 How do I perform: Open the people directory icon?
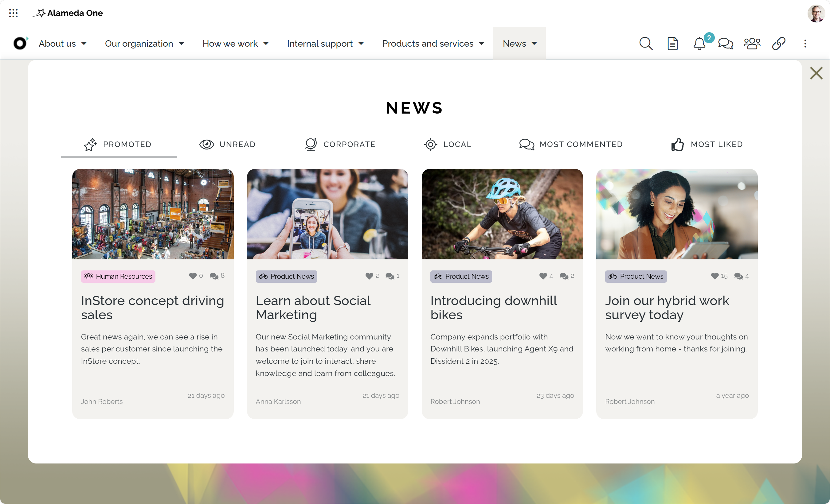click(x=752, y=43)
